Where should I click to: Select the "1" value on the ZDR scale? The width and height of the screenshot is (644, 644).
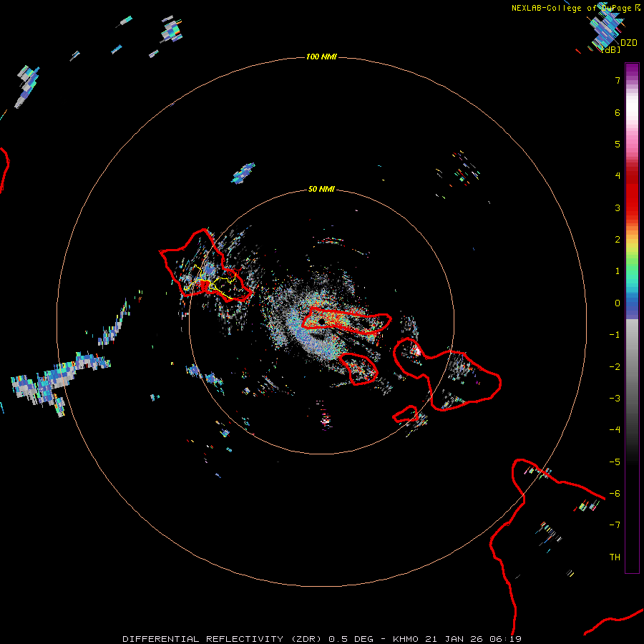click(618, 271)
